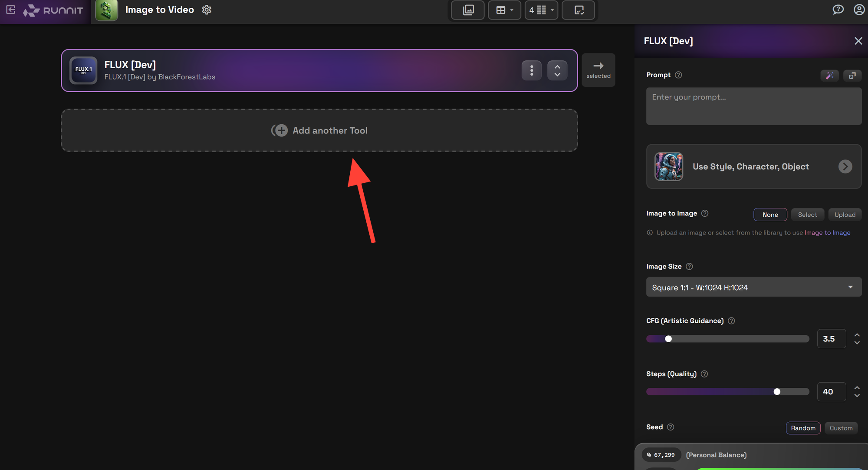Screen dimensions: 868x470
Task: Click into the prompt text field
Action: [x=753, y=106]
